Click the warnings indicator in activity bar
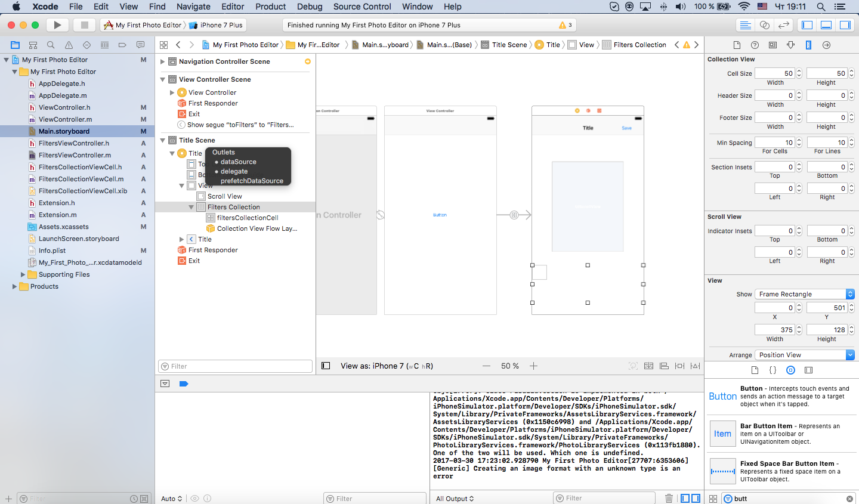Screen dimensions: 859x504 (x=566, y=25)
